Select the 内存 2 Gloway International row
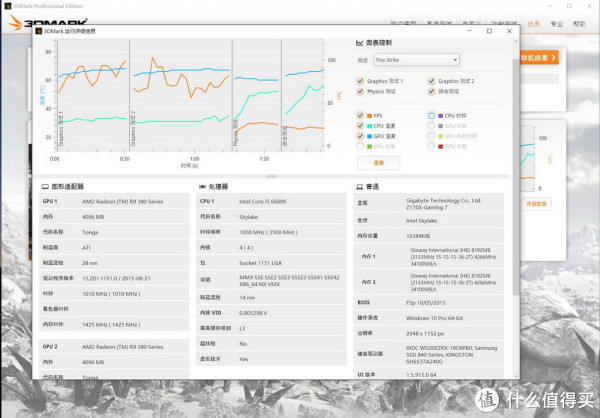The image size is (600, 418). click(x=428, y=282)
